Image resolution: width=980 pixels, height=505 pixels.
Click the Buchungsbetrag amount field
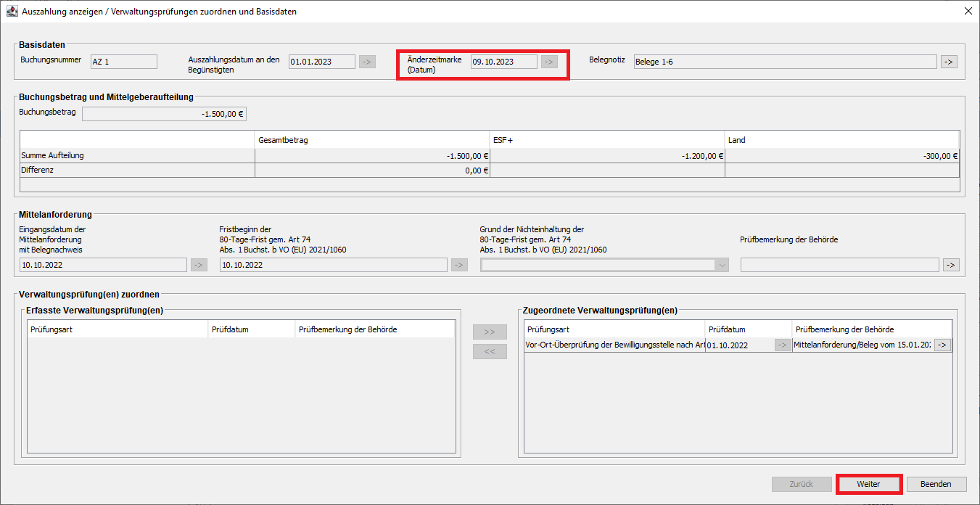(x=165, y=113)
